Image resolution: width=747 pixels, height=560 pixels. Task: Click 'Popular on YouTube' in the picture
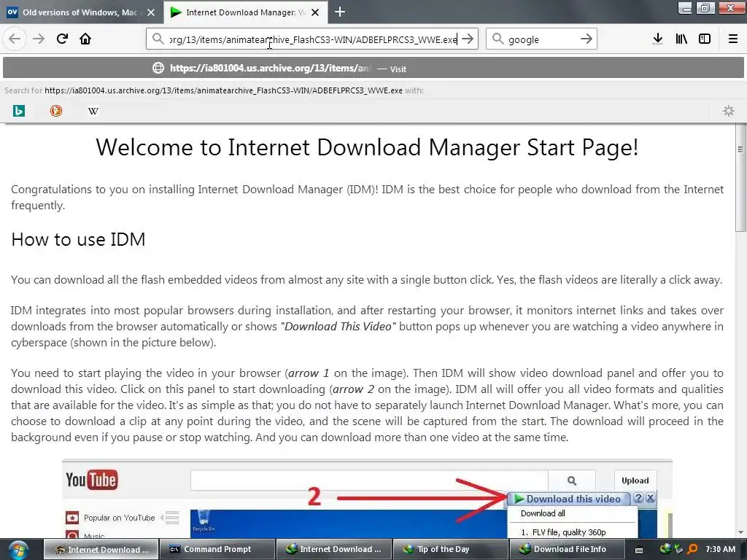(119, 518)
